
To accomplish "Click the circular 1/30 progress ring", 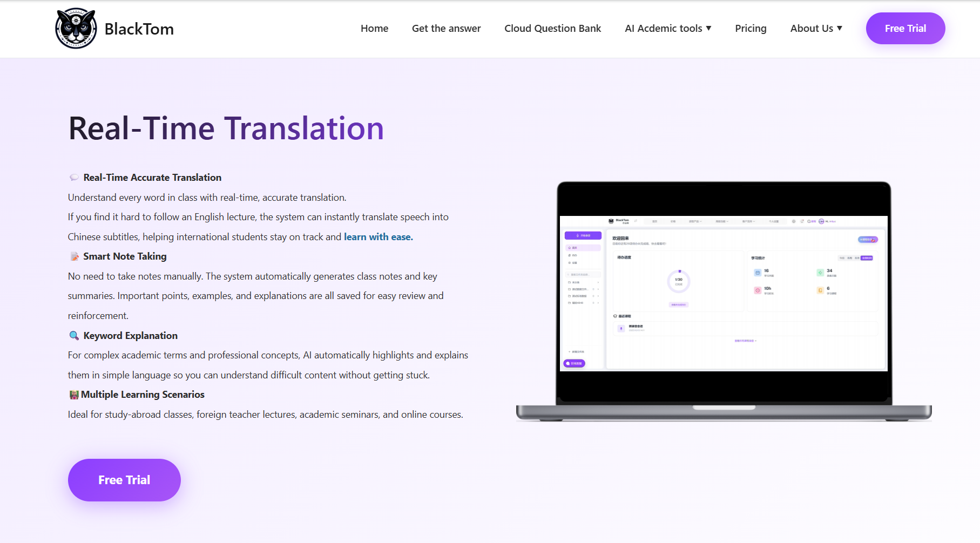I will coord(679,281).
